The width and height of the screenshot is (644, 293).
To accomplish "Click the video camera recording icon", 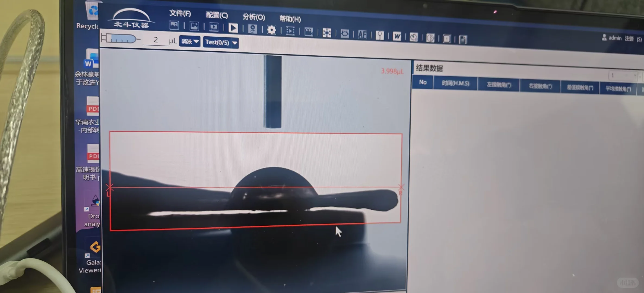I will click(309, 32).
